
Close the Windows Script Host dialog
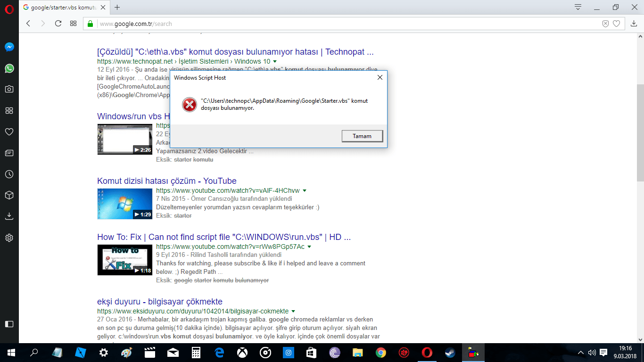click(380, 78)
